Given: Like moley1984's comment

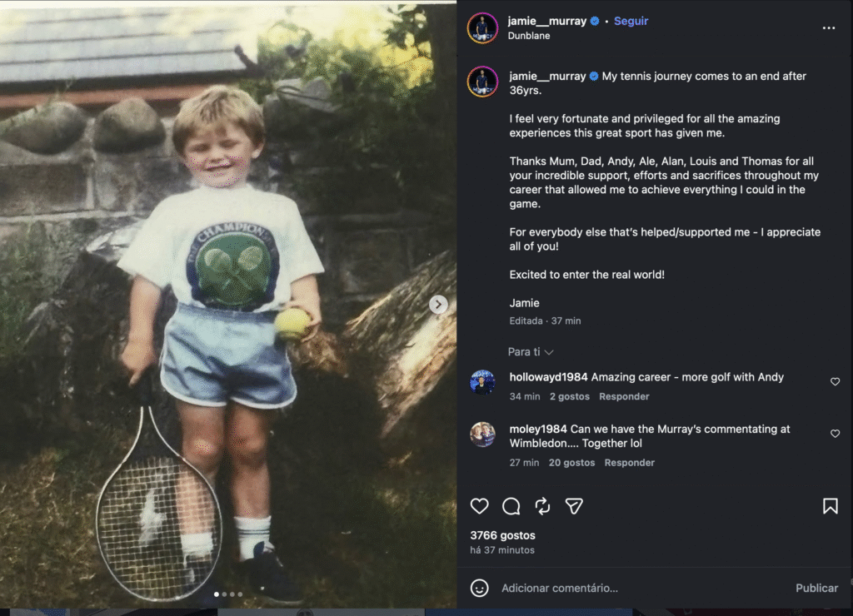Looking at the screenshot, I should click(835, 434).
